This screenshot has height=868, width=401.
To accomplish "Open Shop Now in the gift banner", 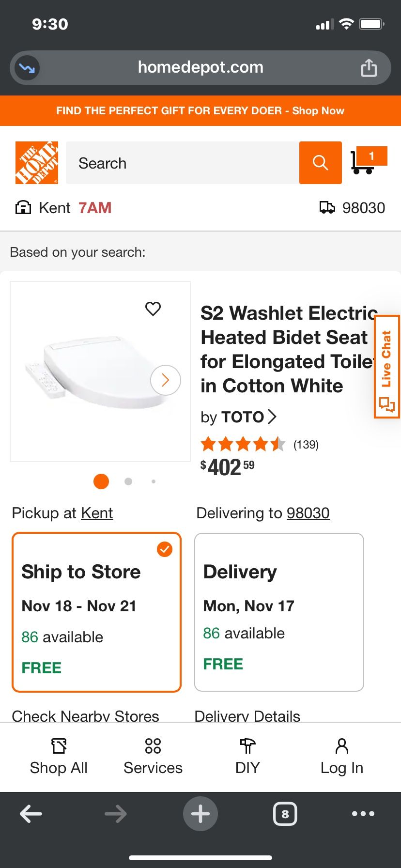I will (318, 110).
